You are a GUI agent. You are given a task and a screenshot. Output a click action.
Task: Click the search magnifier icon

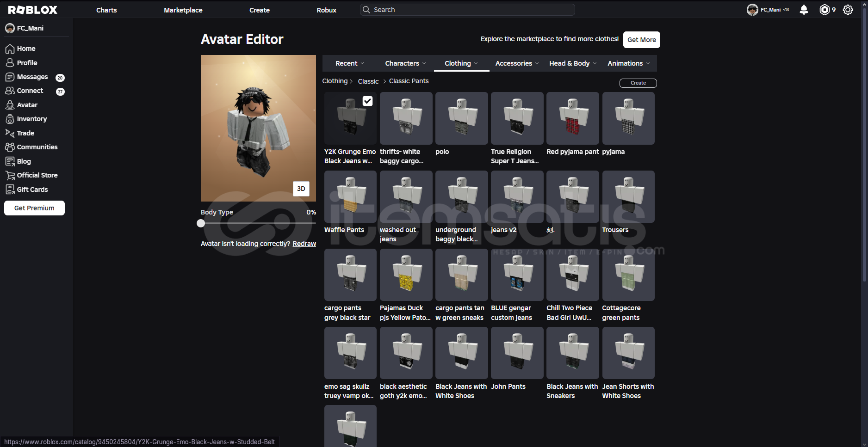366,10
